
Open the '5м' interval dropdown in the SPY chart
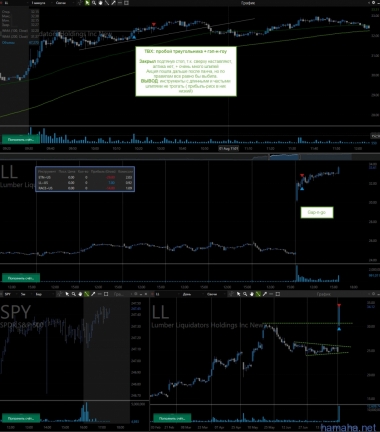[x=25, y=294]
